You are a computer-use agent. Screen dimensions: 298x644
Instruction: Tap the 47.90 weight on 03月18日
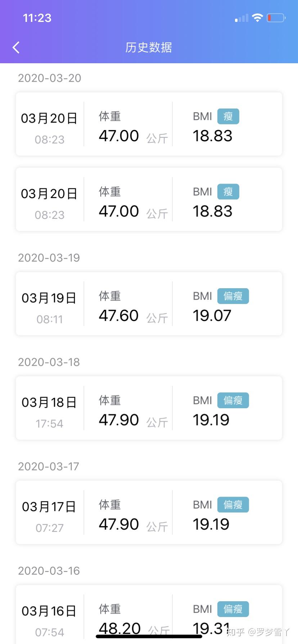tap(119, 420)
